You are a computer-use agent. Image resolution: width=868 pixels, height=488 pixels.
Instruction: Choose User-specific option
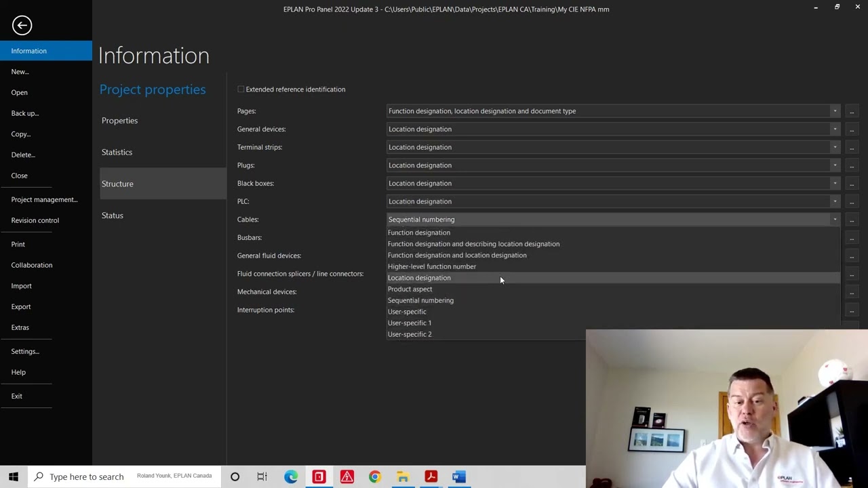pos(613,312)
